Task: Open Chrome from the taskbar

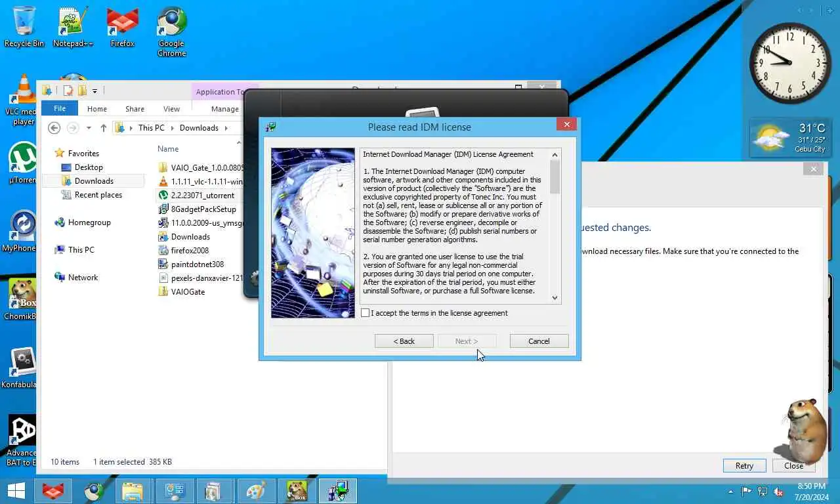Action: (94, 491)
